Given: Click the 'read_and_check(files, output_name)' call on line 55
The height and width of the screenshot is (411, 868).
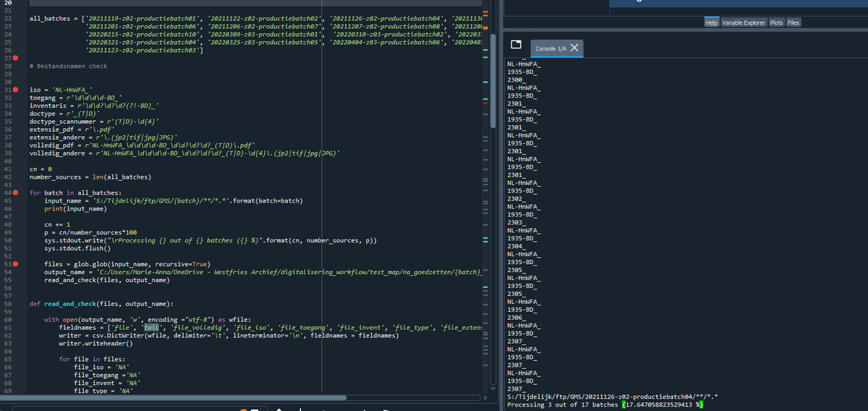Looking at the screenshot, I should (x=107, y=279).
